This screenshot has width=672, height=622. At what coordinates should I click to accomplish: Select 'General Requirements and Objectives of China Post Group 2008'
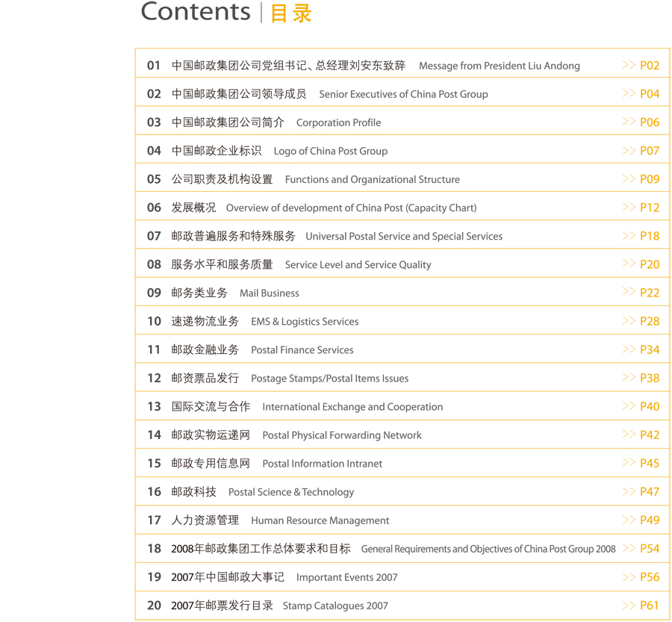[488, 549]
